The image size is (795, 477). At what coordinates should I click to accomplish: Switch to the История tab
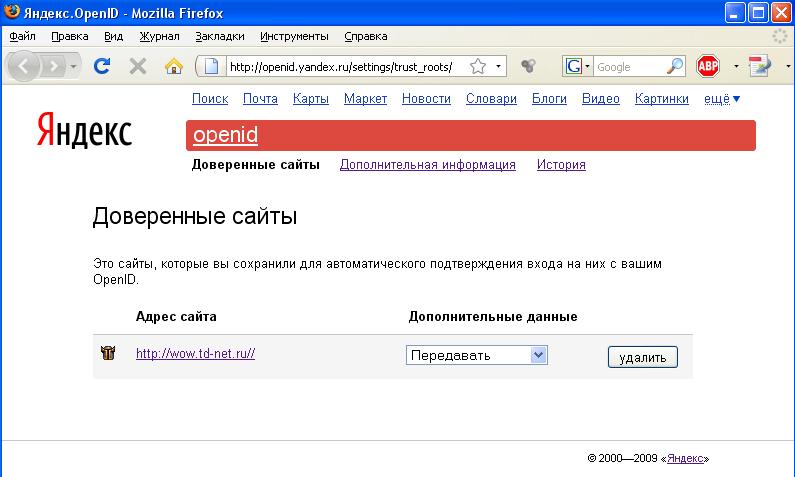[x=561, y=165]
